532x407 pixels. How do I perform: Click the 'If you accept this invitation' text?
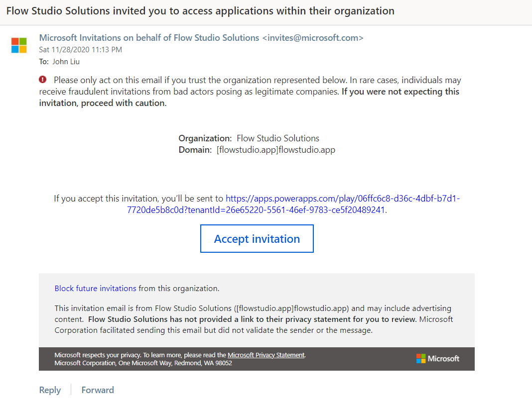click(139, 199)
